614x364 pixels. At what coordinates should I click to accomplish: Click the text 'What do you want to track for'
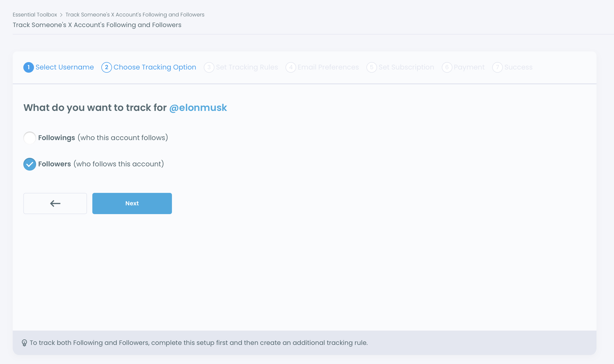tap(95, 108)
